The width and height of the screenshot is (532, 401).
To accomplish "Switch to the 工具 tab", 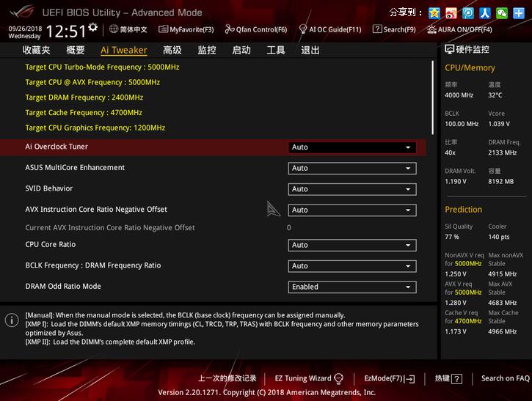I will [x=275, y=50].
